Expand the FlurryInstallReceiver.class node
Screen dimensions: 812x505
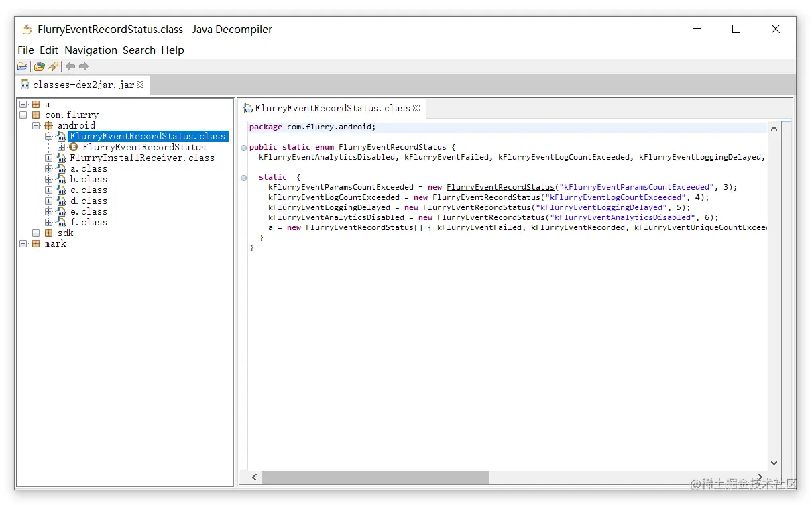coord(49,158)
